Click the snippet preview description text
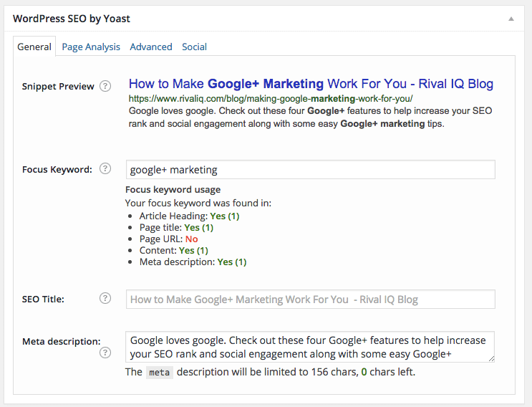532x407 pixels. pos(310,117)
